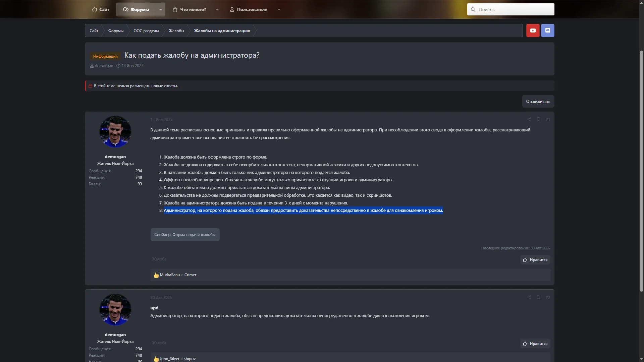Click thumbs-up reaction icon under first post
Screen dimensions: 644x362
tap(156, 275)
